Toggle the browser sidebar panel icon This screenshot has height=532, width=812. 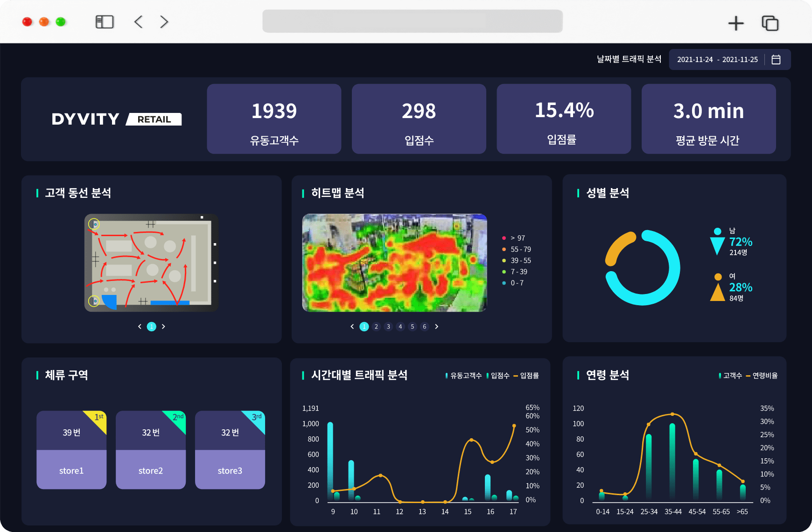(x=105, y=22)
